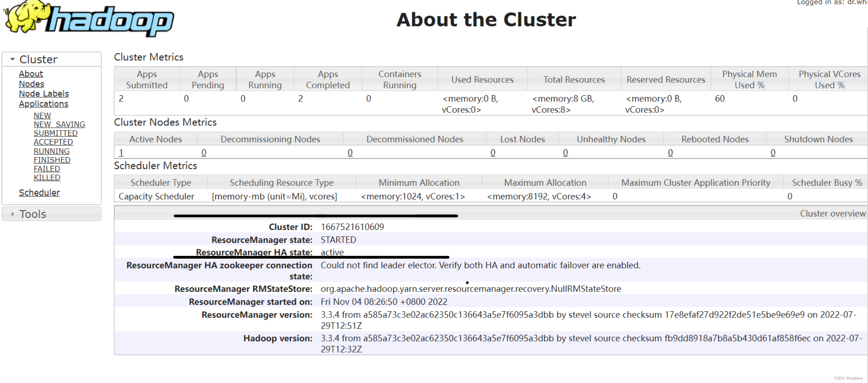This screenshot has width=868, height=383.
Task: View FINISHED applications
Action: click(x=52, y=160)
